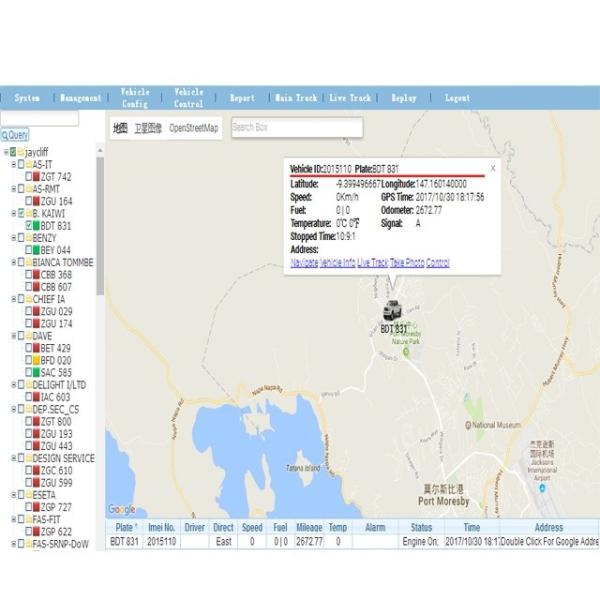Image resolution: width=600 pixels, height=600 pixels.
Task: Open the Replay menu
Action: [404, 98]
